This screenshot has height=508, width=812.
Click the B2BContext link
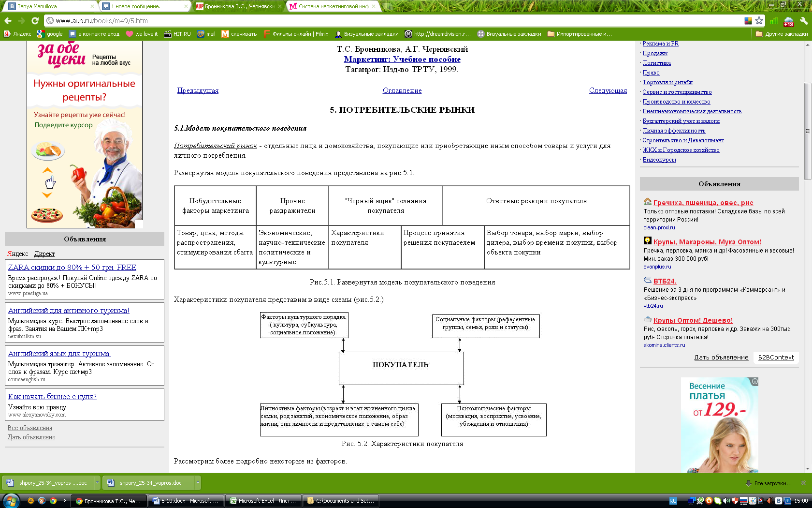pyautogui.click(x=776, y=358)
